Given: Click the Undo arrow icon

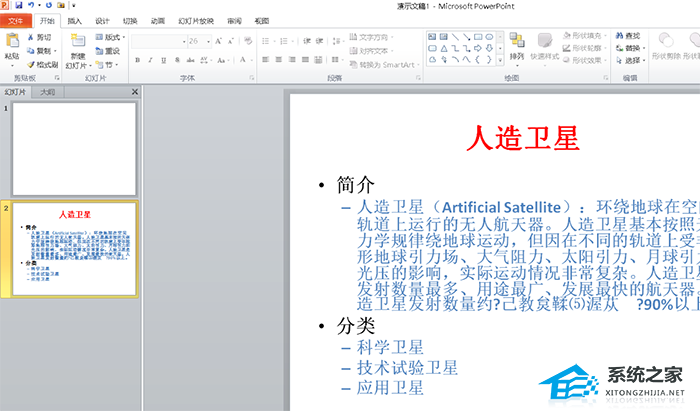Looking at the screenshot, I should tap(31, 5).
